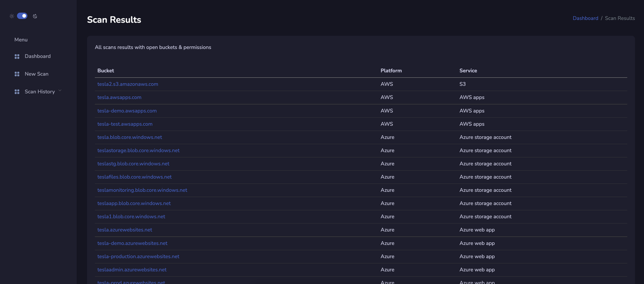This screenshot has width=644, height=284.
Task: Click AWS apps cell in tesla.awsapps.com row
Action: click(472, 97)
